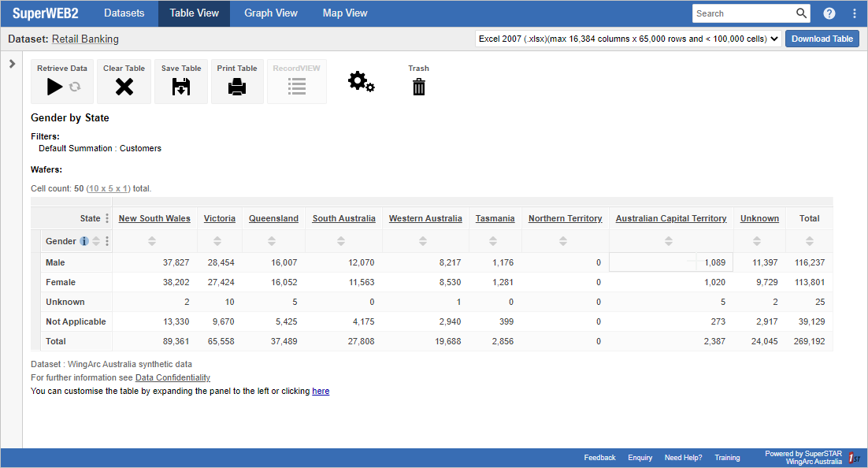Screen dimensions: 868x468
Task: Open the Data Confidentiality link
Action: click(x=172, y=377)
